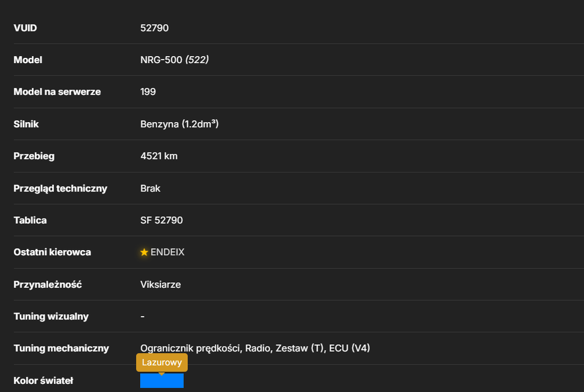Click the Przebieg row label
Screen dimensions: 584x392
tap(34, 156)
